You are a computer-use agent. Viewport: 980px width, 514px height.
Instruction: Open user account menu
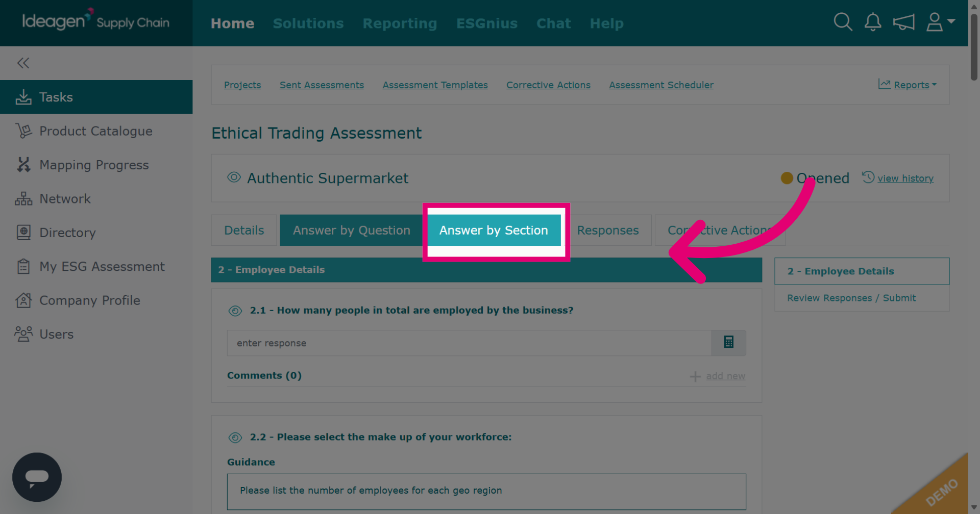tap(940, 22)
